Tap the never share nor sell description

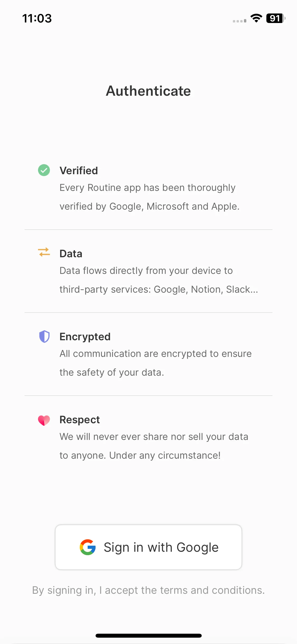click(154, 446)
